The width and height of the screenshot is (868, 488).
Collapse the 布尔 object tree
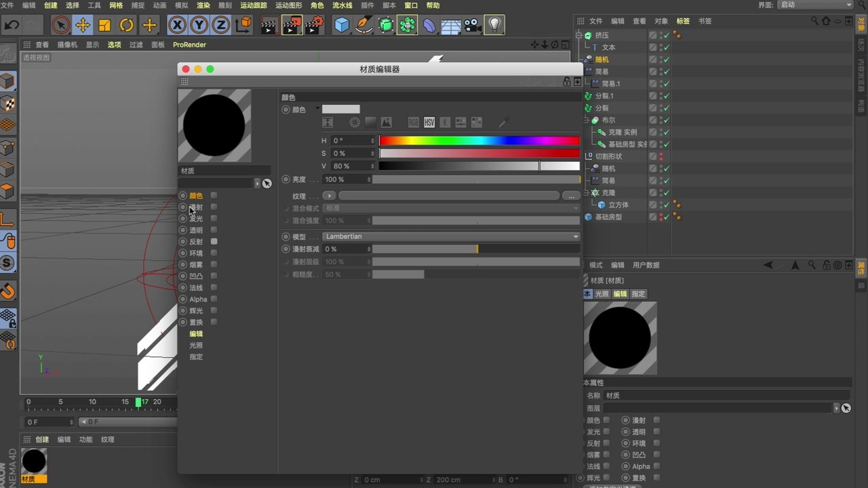(x=587, y=121)
